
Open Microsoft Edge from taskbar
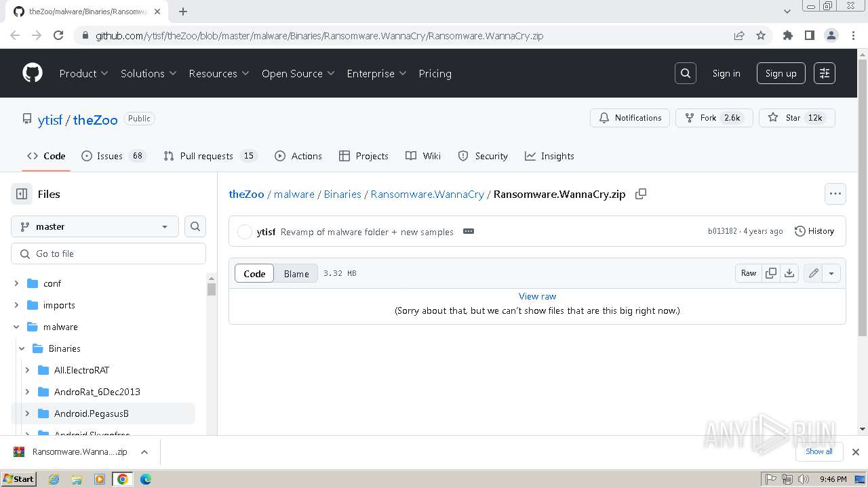click(146, 479)
